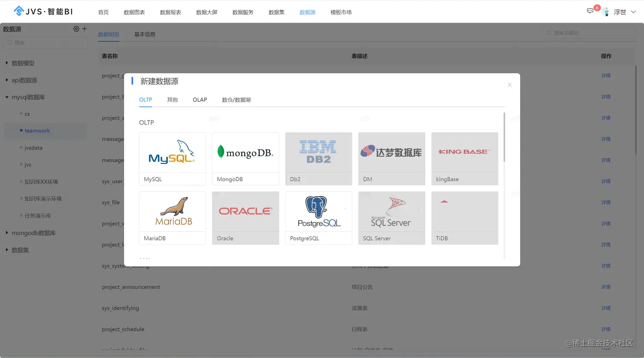Screen dimensions: 644x358
Task: Open 详情 for sys_file row
Action: 606,202
